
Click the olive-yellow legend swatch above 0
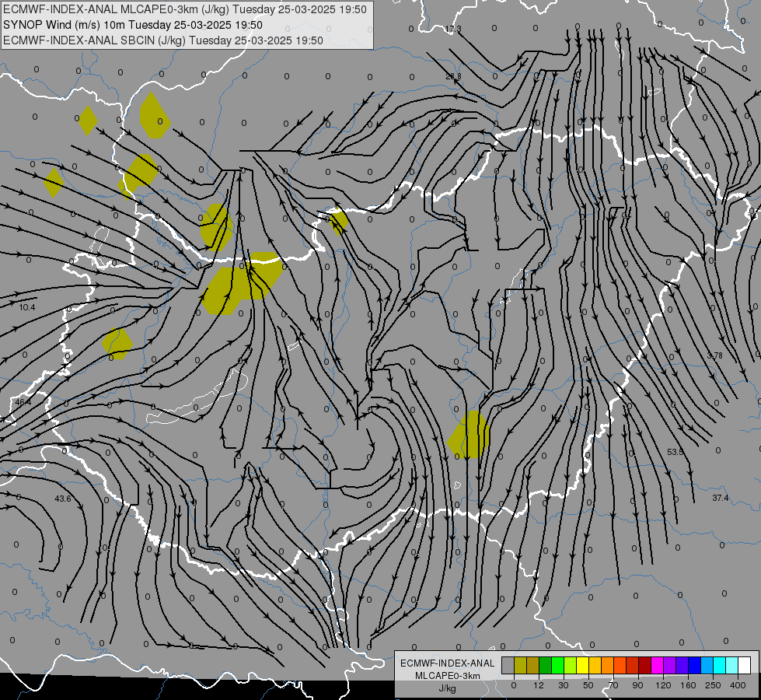(x=521, y=665)
